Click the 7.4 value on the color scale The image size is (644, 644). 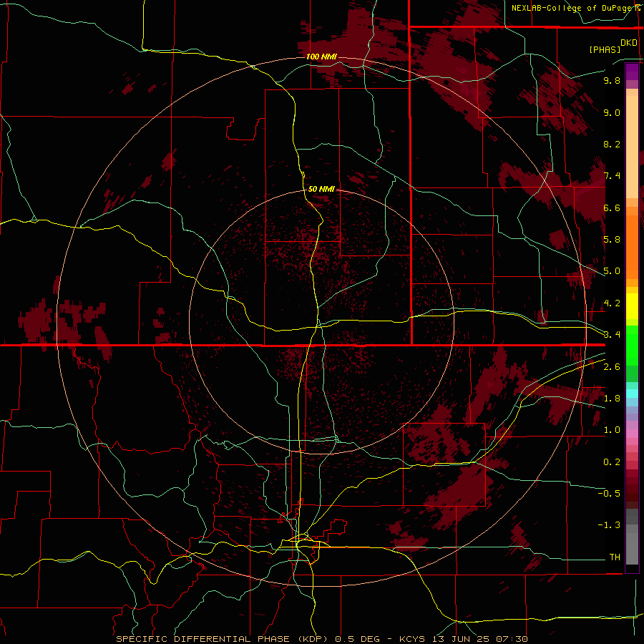612,176
